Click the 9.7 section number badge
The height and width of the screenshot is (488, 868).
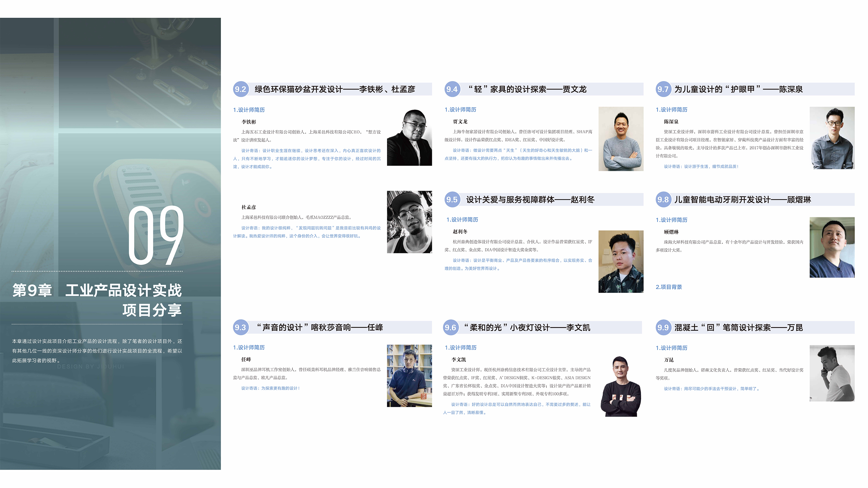663,89
